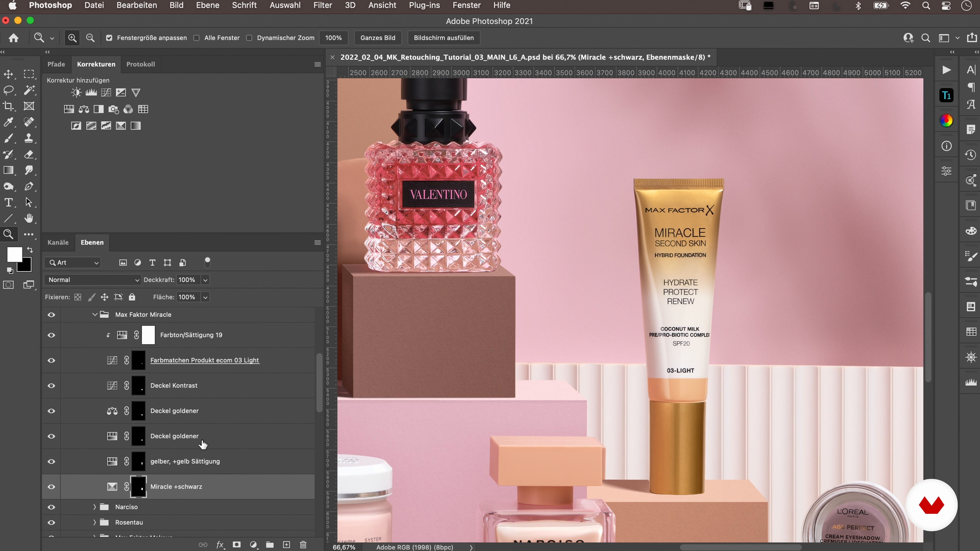
Task: Open the Zoom tool preset dropdown
Action: coord(52,38)
